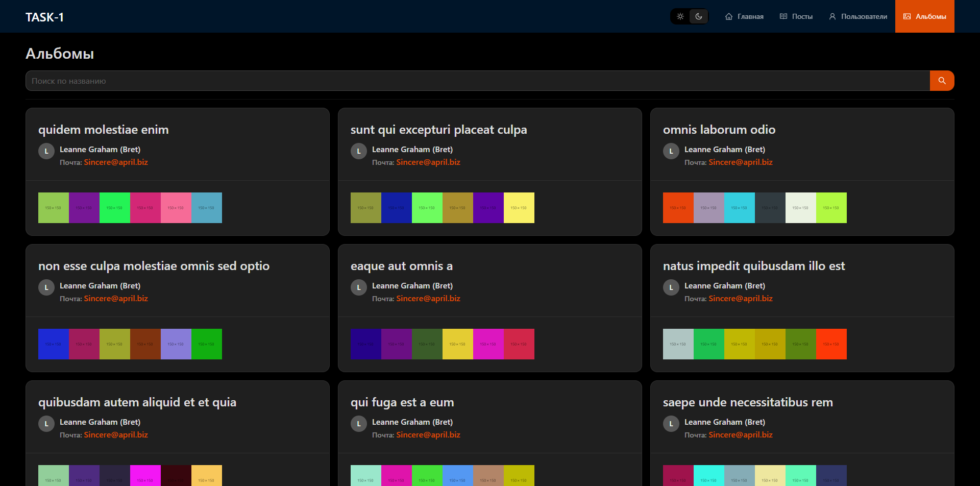The width and height of the screenshot is (980, 486).
Task: Click album title eaque aut omnis a
Action: click(402, 266)
